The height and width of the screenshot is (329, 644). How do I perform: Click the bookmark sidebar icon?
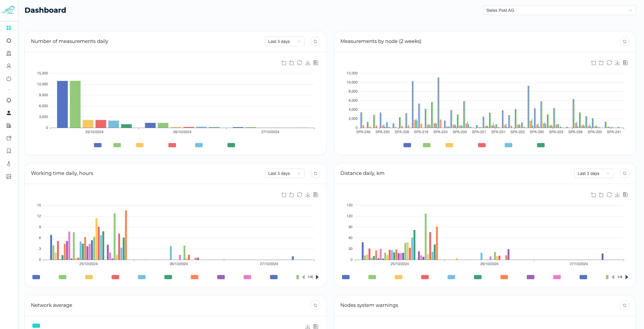[9, 151]
